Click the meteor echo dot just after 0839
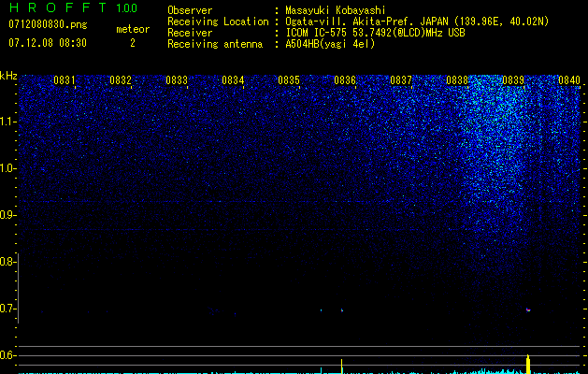588x374 pixels. (x=528, y=309)
